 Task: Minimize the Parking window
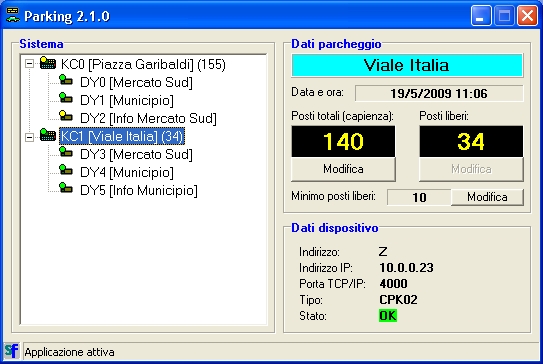click(x=481, y=16)
